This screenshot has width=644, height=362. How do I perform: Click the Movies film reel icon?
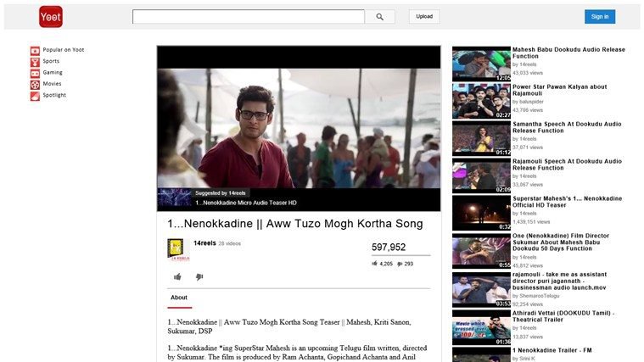(35, 85)
